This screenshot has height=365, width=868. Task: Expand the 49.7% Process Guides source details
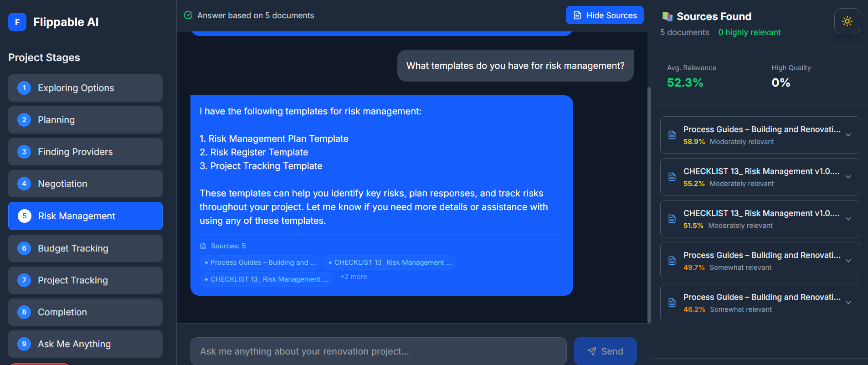pos(848,260)
